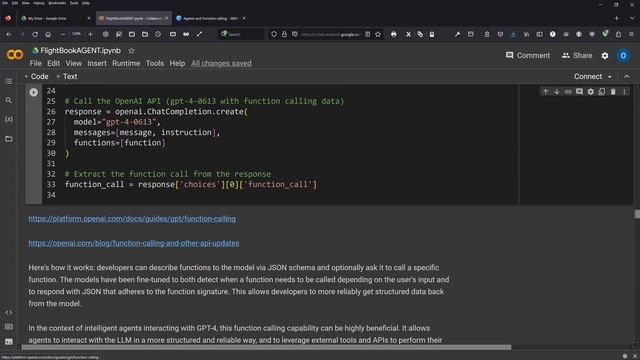Open a new browser tab
The width and height of the screenshot is (640, 360).
click(x=616, y=18)
